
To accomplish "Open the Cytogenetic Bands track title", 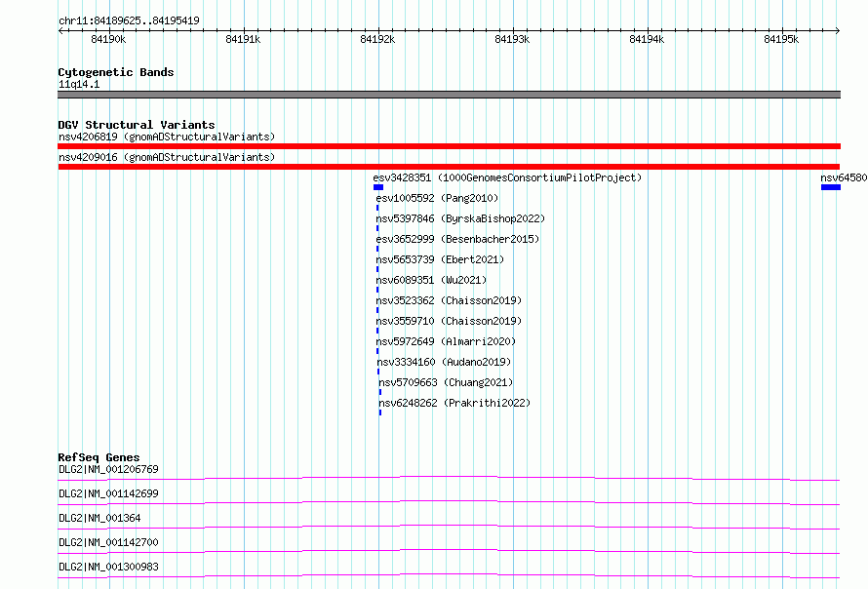I will (116, 72).
